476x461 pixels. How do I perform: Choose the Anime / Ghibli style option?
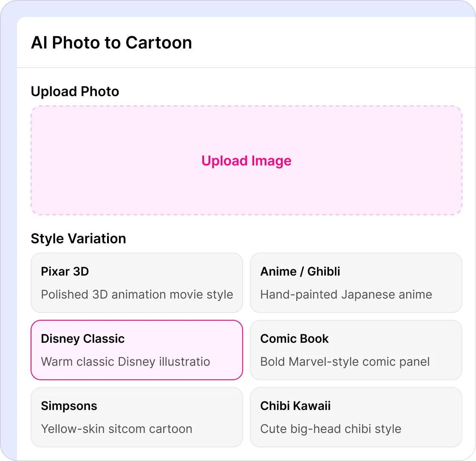point(356,283)
